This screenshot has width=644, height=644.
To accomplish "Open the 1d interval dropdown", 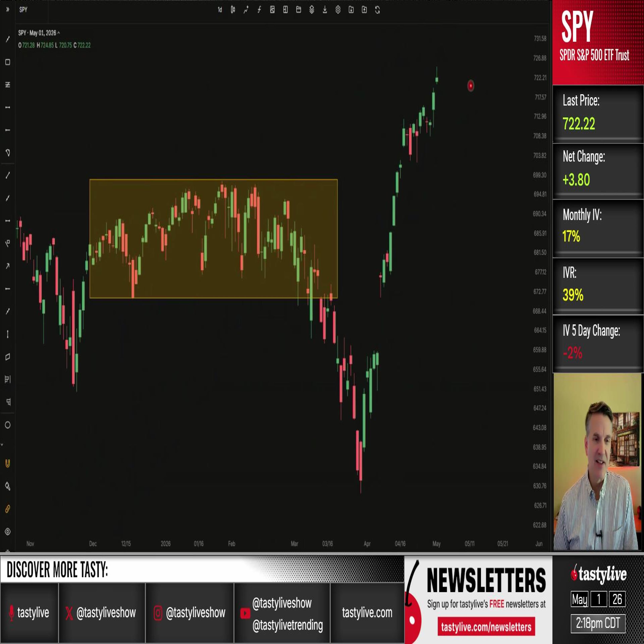I will [220, 10].
